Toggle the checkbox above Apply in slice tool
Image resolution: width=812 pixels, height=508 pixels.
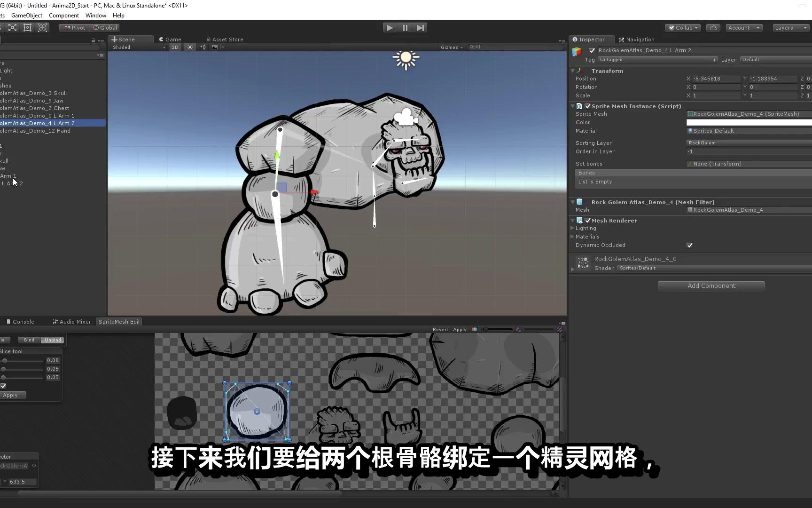coord(2,386)
